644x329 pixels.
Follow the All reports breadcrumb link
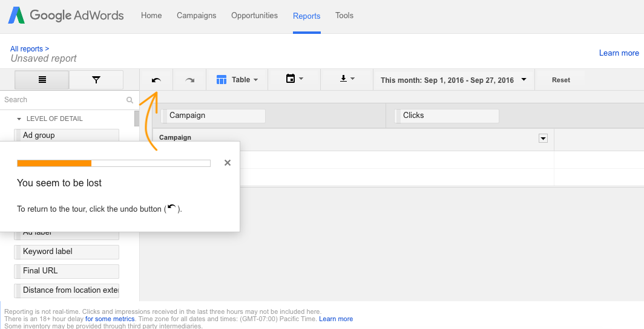point(30,49)
